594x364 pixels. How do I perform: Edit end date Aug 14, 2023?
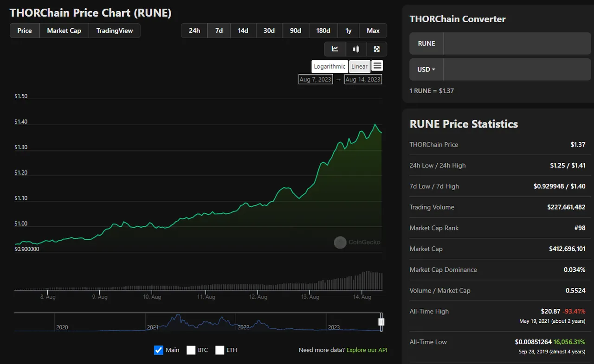click(363, 79)
